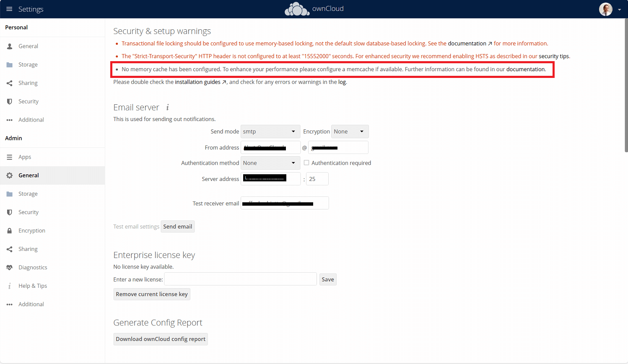Open the hamburger menu next to Settings
Viewport: 628px width, 364px height.
pyautogui.click(x=9, y=9)
